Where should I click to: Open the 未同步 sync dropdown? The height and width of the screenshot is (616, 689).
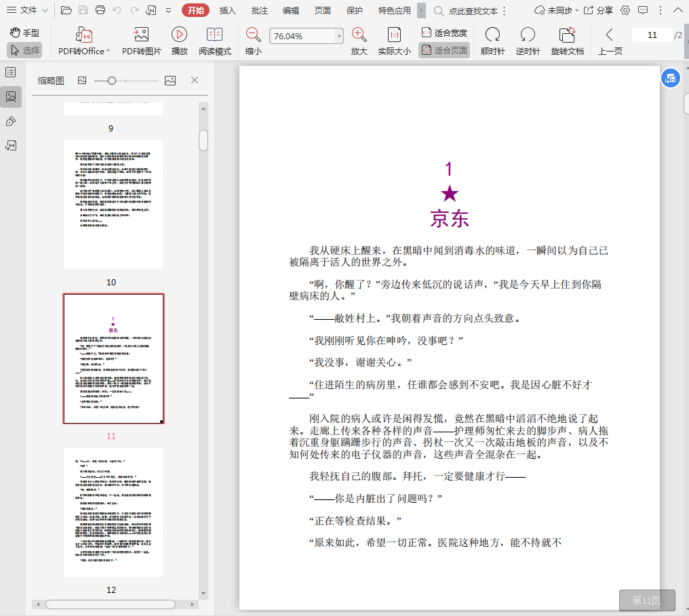point(556,11)
